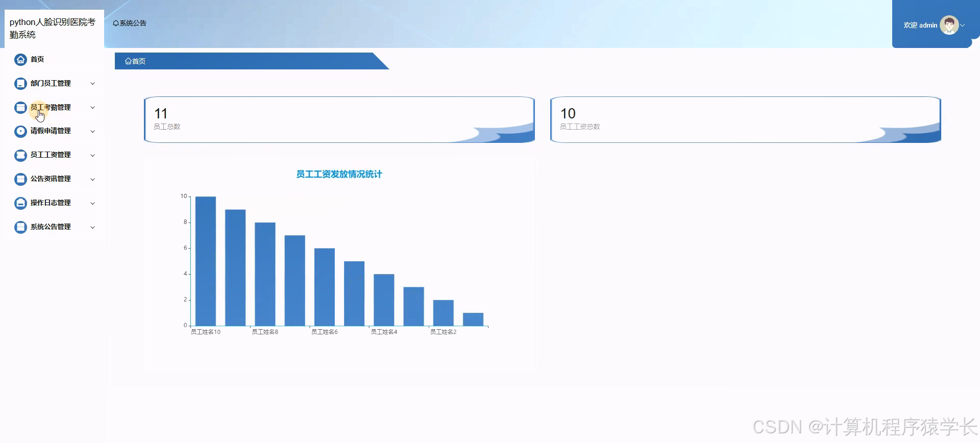Click the bell icon beside 系统公告
This screenshot has height=443, width=980.
(x=116, y=23)
